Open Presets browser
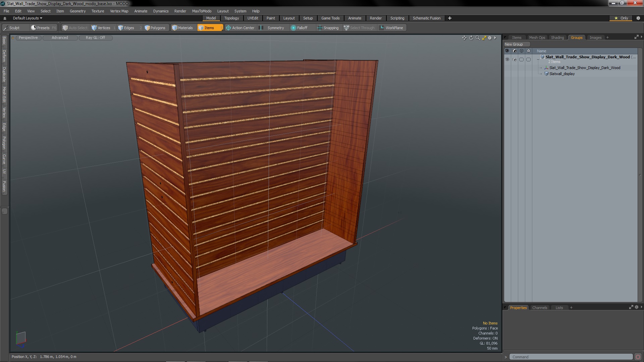 43,28
